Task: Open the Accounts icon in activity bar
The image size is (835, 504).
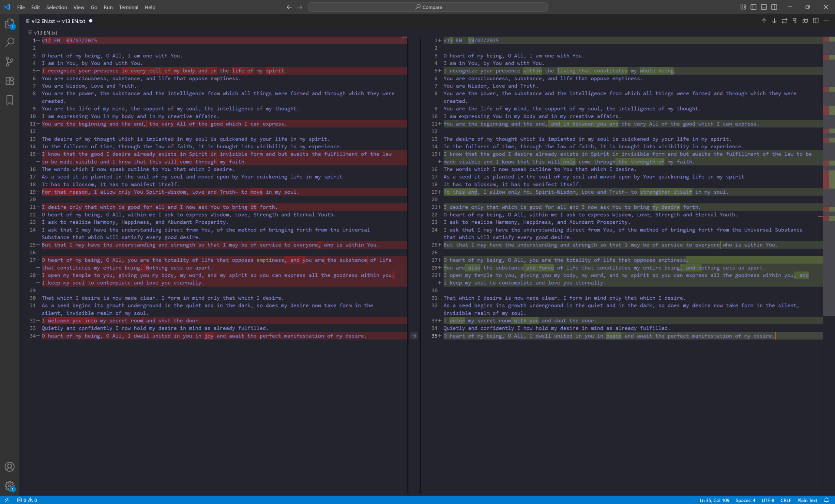Action: click(9, 467)
